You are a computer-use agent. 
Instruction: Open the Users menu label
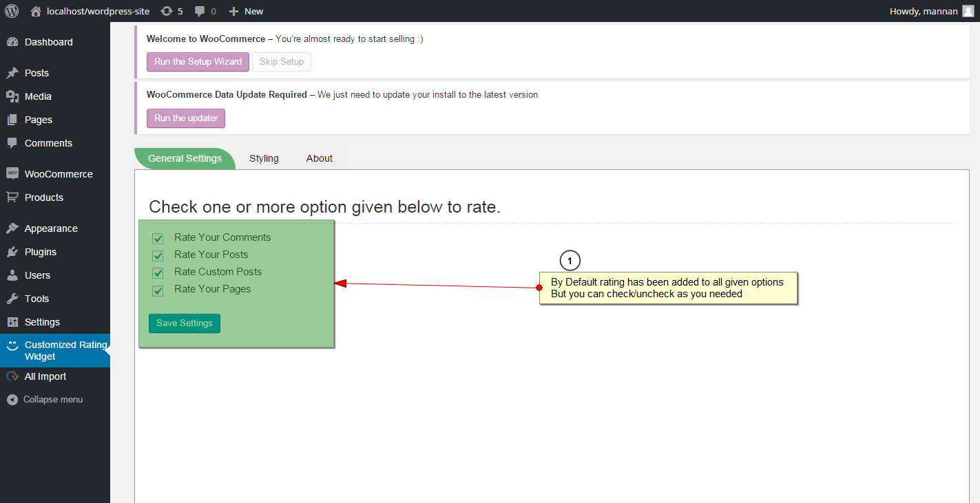38,275
